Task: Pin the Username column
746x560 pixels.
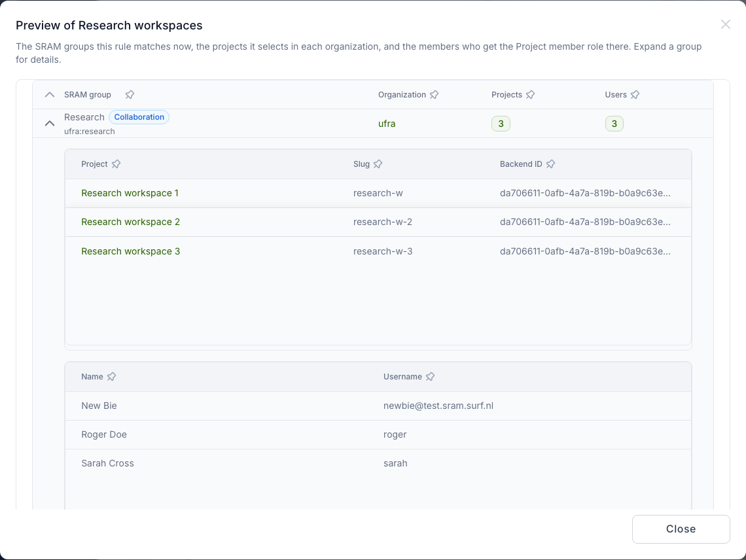Action: coord(430,377)
